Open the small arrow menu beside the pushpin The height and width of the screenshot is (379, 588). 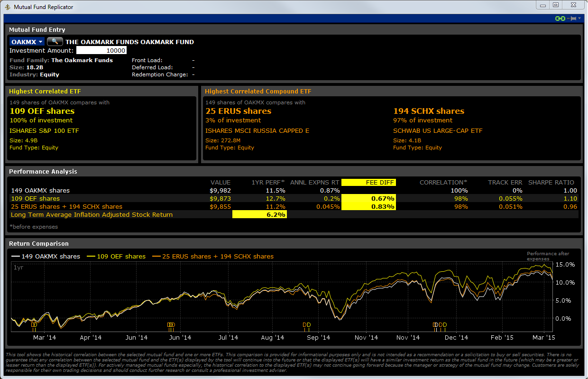[x=579, y=18]
